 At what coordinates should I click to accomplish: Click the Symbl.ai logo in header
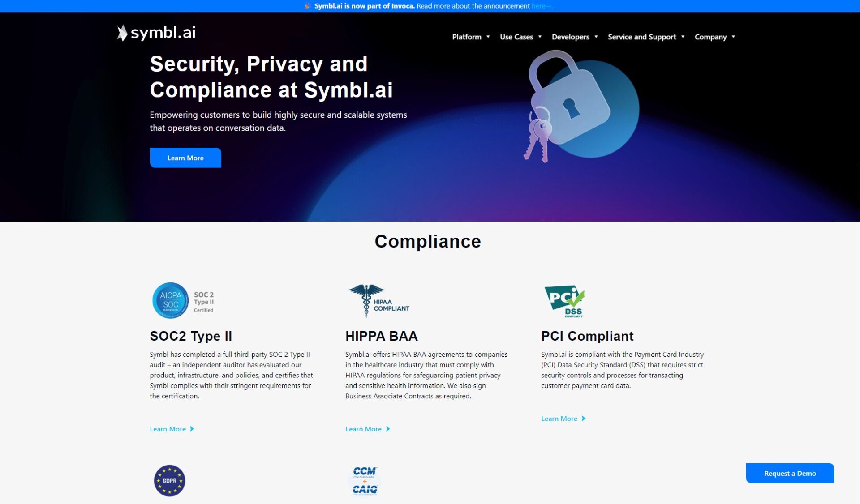(x=156, y=33)
